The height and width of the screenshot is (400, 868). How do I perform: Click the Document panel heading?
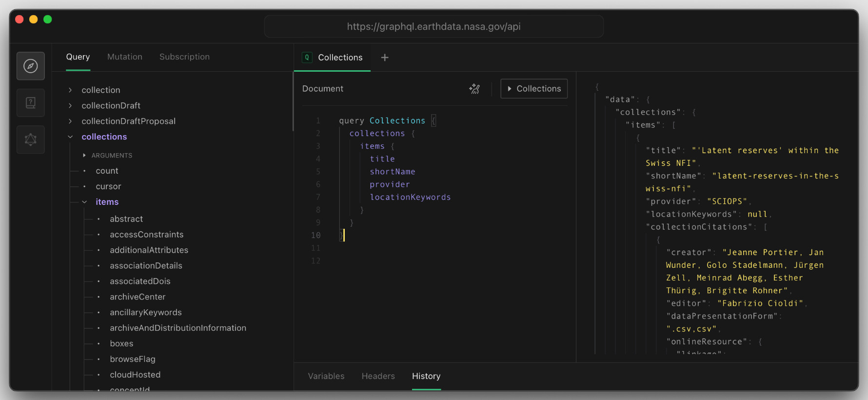click(323, 89)
